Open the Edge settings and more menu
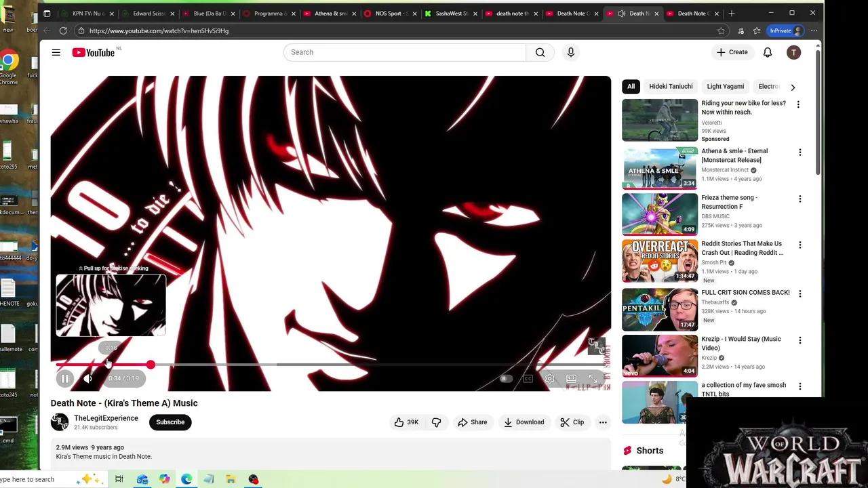868x488 pixels. (814, 30)
